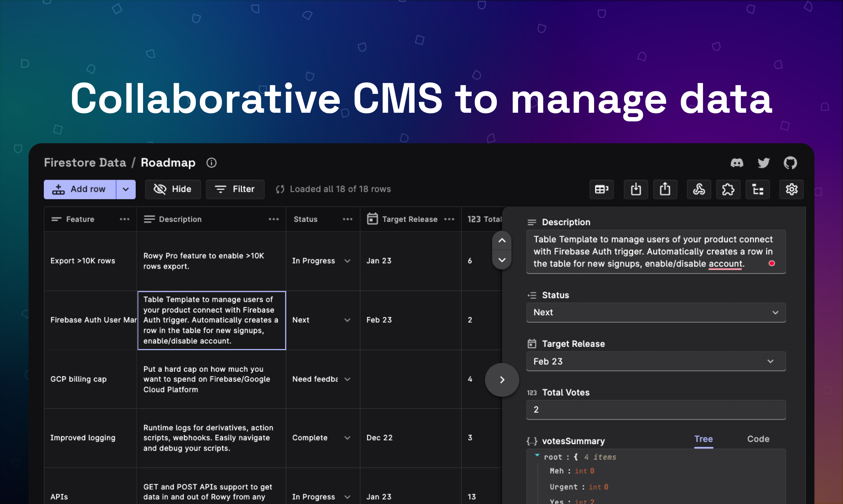Image resolution: width=843 pixels, height=504 pixels.
Task: Click the Filter button
Action: point(235,189)
